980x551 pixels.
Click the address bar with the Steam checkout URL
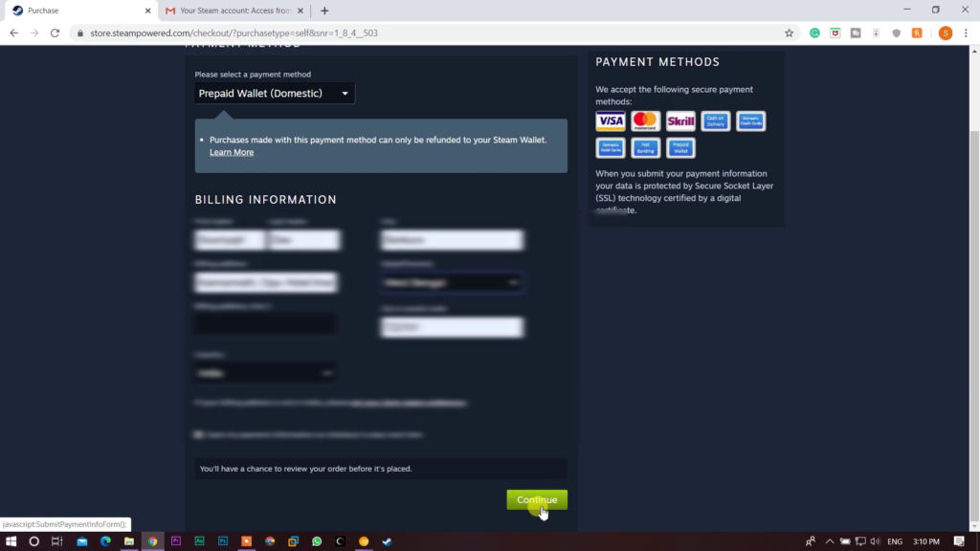click(x=432, y=33)
